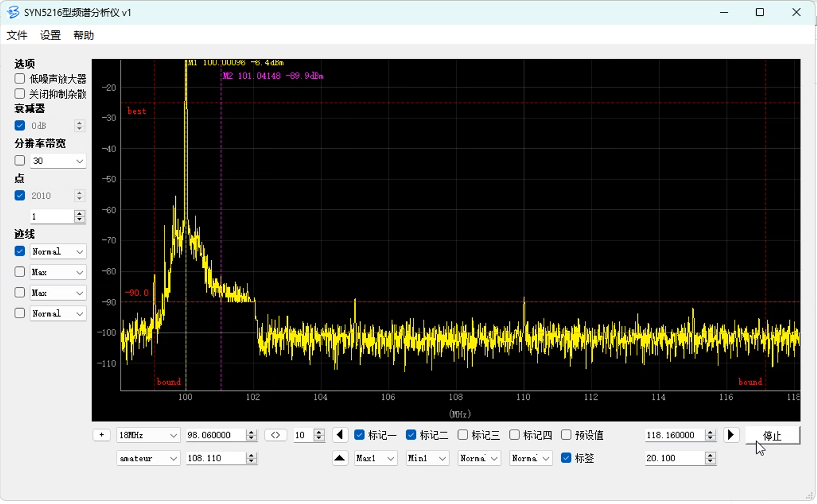Viewport: 817px width, 504px height.
Task: Click the M1 marker readout text
Action: point(236,63)
